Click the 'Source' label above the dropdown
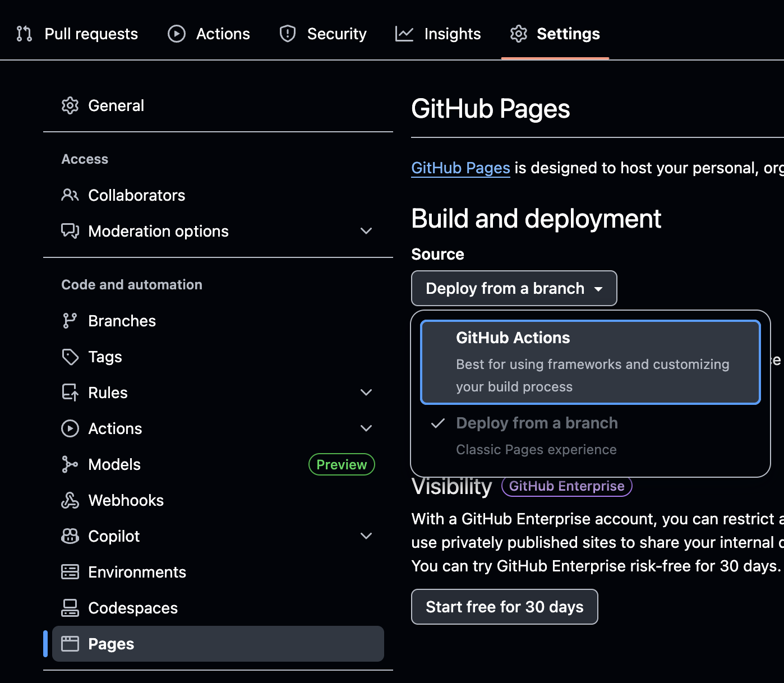Image resolution: width=784 pixels, height=683 pixels. tap(438, 255)
